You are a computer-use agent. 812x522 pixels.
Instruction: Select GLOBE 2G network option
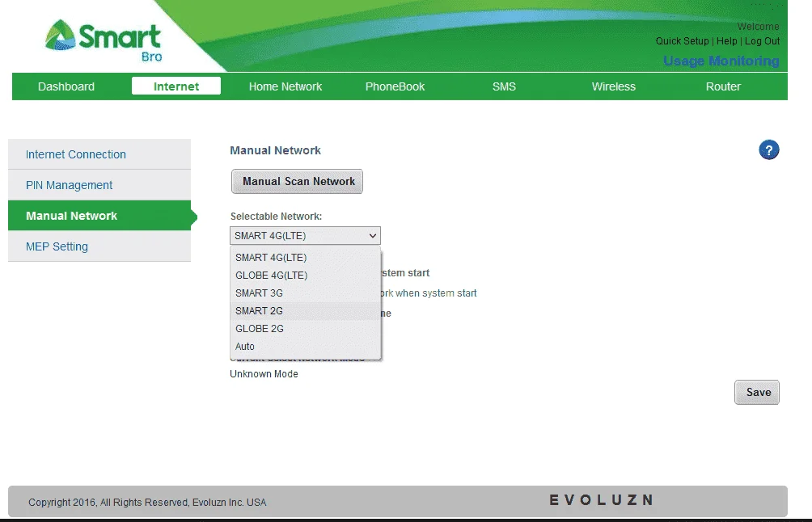click(x=306, y=329)
